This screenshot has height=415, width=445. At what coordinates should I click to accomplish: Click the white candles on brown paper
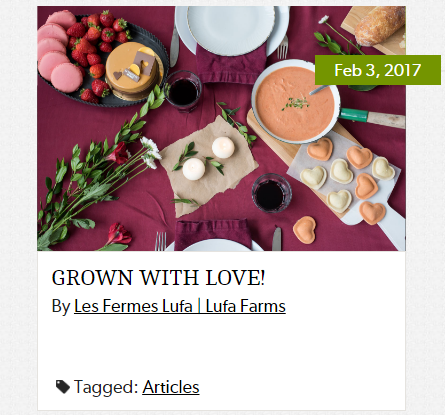[x=208, y=159]
